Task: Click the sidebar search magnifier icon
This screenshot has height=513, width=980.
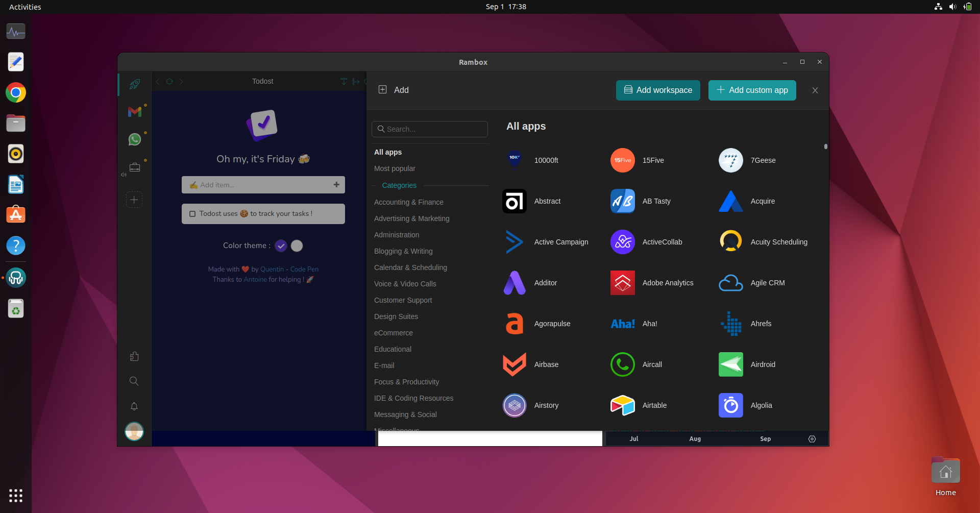Action: (134, 381)
